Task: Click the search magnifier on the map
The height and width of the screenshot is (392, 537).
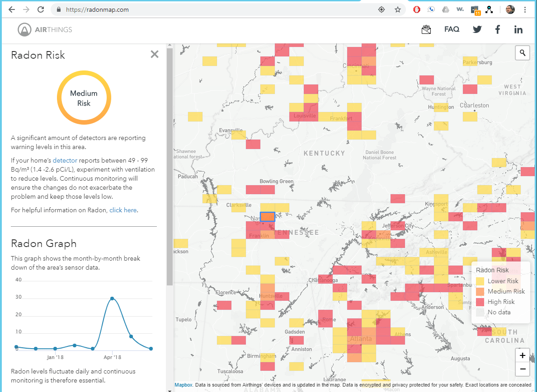Action: tap(523, 53)
